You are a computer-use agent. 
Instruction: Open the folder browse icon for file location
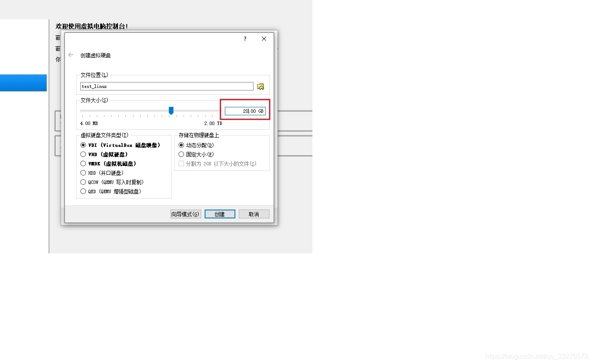[x=261, y=87]
